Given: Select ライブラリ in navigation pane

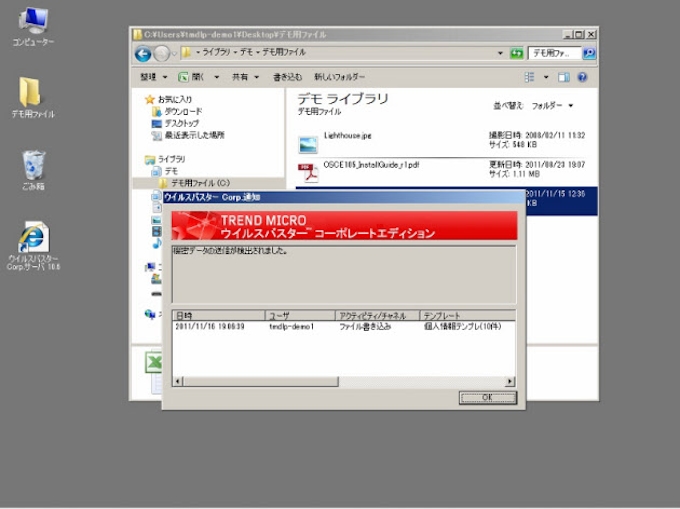Looking at the screenshot, I should [170, 159].
